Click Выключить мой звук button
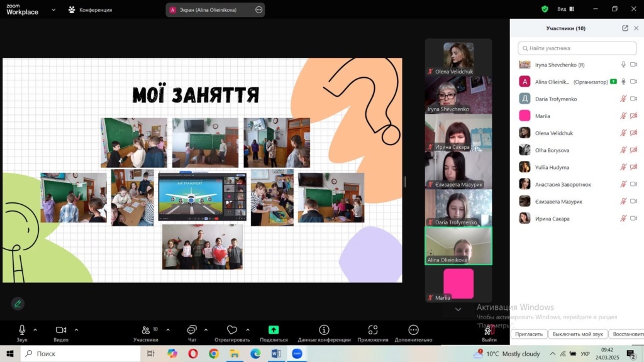The image size is (644, 362). point(577,334)
